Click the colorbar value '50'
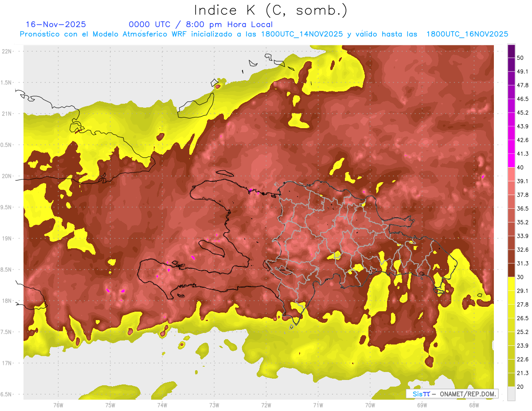This screenshot has width=532, height=411. [x=520, y=58]
